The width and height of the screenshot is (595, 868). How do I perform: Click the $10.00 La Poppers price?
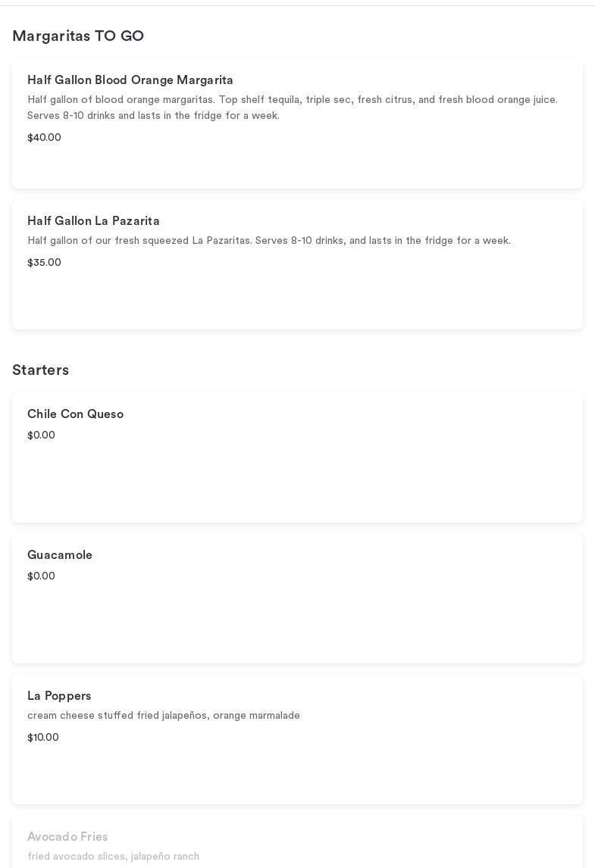coord(43,738)
